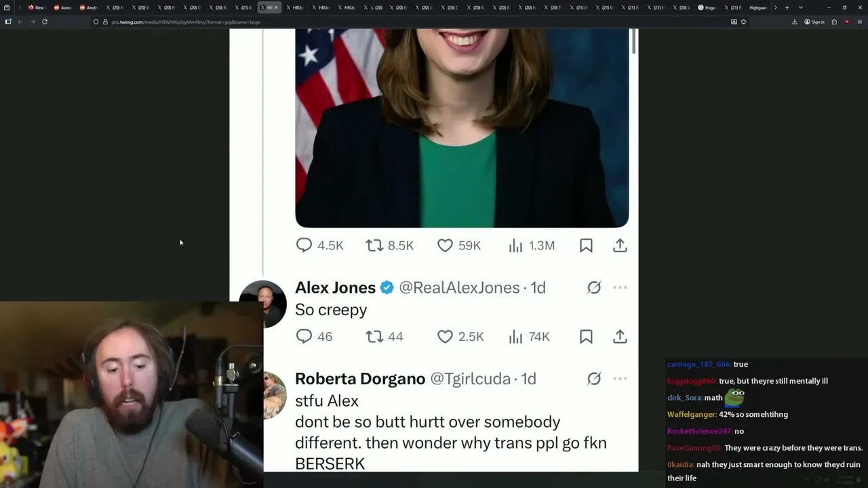868x488 pixels.
Task: Click the icon left of the bookmark star
Action: [x=734, y=22]
